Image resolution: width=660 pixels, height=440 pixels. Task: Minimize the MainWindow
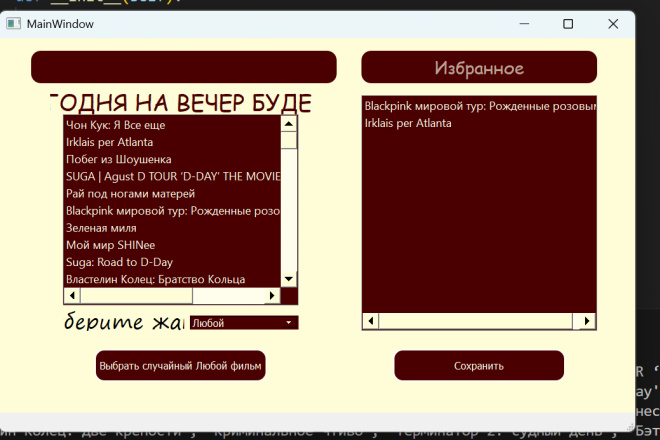(x=524, y=24)
